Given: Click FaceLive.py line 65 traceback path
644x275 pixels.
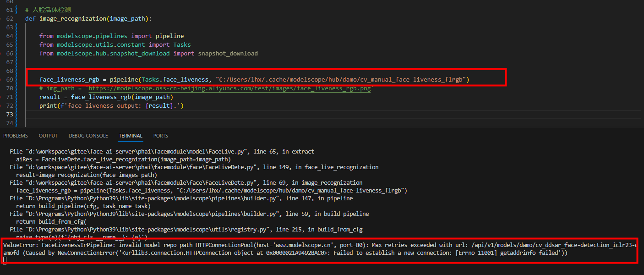Looking at the screenshot, I should coord(162,151).
